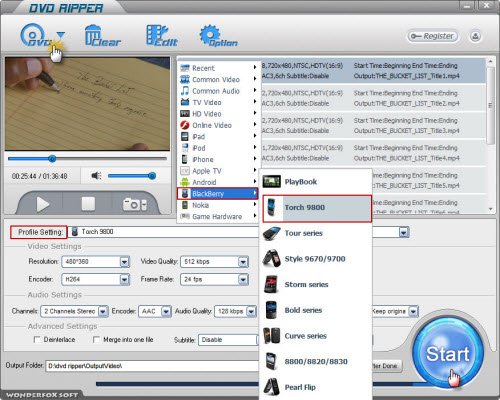Screen dimensions: 500x400
Task: Click title list scroll down arrow
Action: (x=490, y=209)
